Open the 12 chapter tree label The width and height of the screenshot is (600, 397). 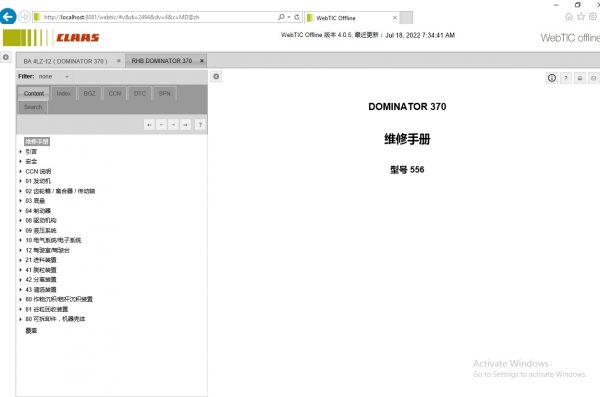coord(47,250)
